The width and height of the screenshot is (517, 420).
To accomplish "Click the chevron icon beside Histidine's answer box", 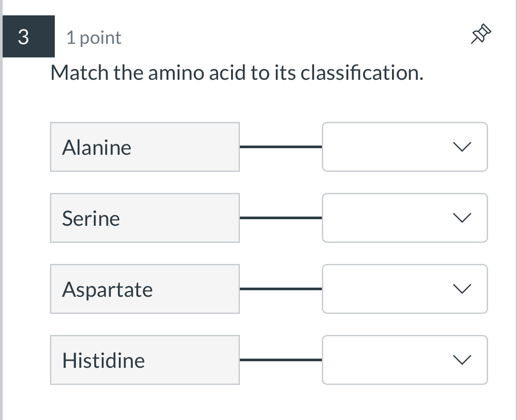I will point(462,360).
